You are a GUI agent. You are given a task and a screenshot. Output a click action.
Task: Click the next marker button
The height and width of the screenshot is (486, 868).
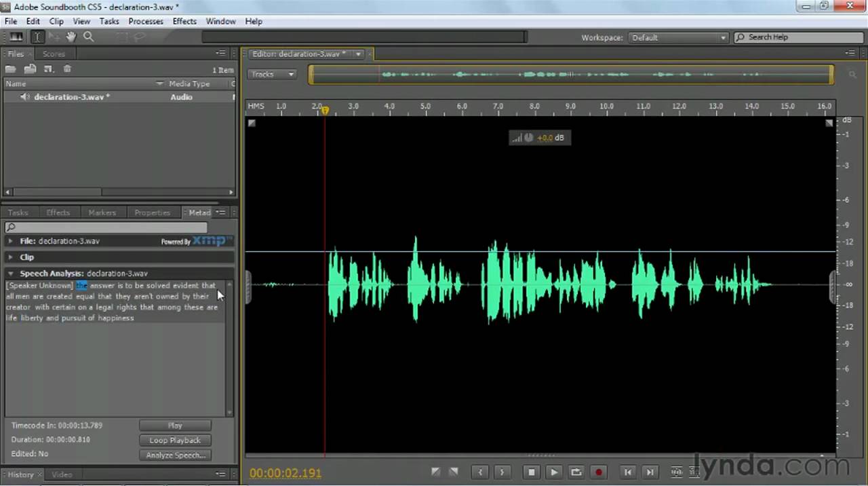pos(502,472)
